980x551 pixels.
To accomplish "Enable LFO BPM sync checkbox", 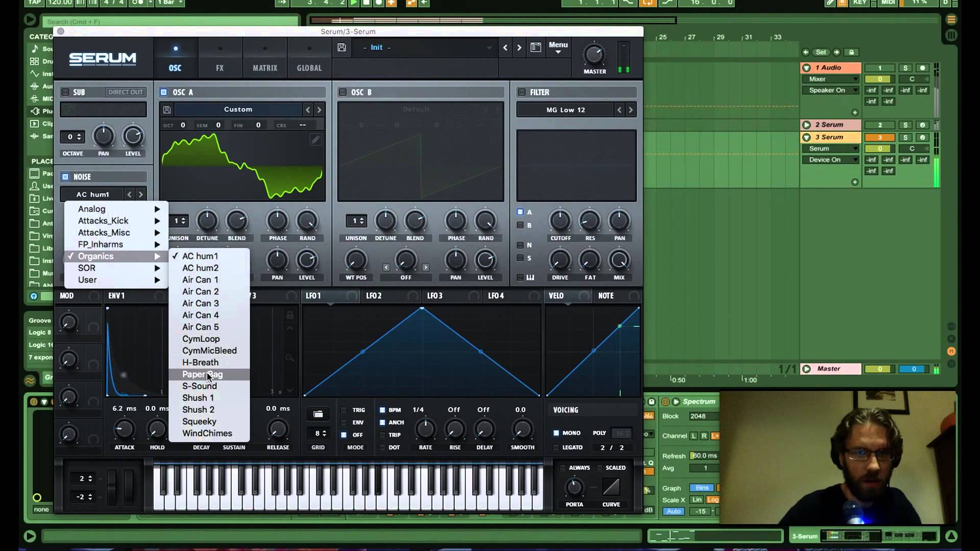I will 382,410.
